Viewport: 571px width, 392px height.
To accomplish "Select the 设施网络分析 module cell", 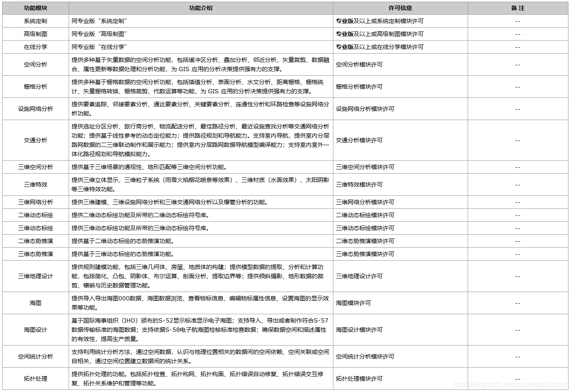I will 36,109.
